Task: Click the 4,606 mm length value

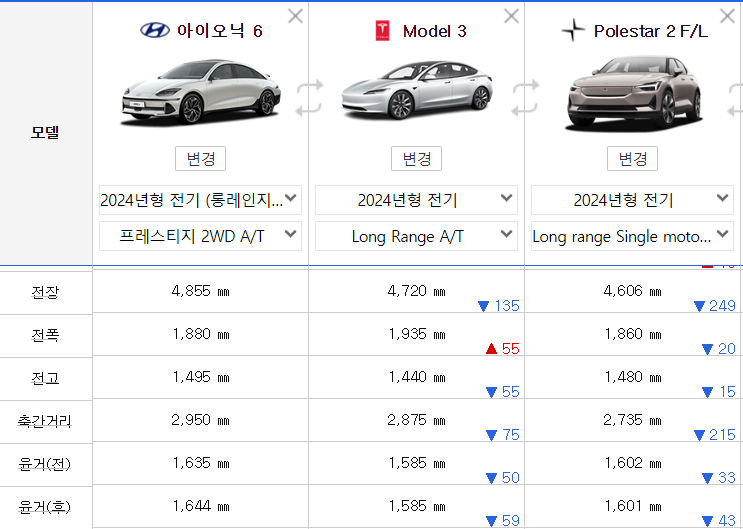Action: tap(633, 291)
